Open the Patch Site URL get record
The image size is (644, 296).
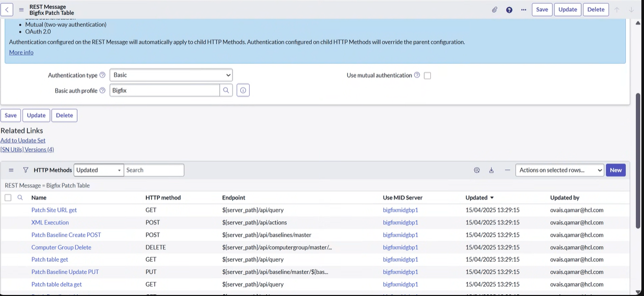[54, 210]
